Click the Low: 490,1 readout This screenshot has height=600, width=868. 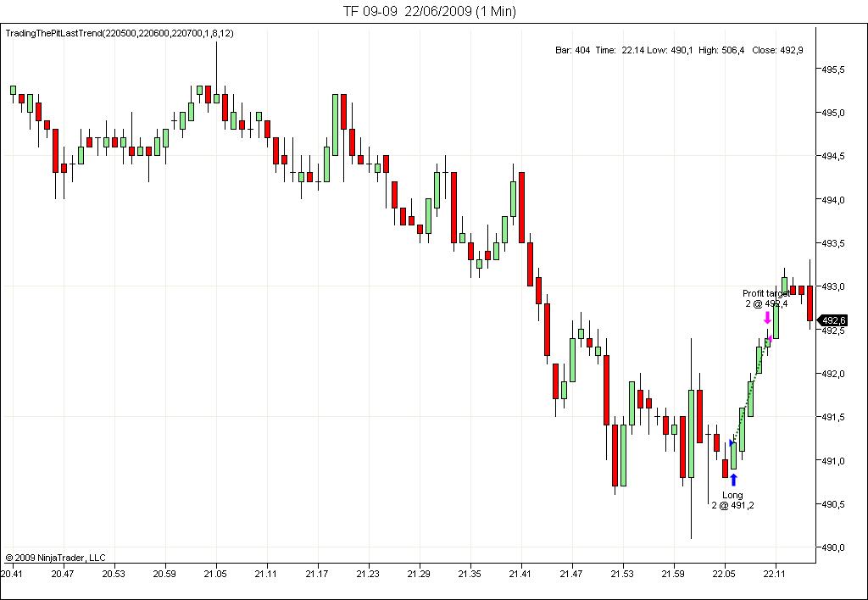click(670, 50)
